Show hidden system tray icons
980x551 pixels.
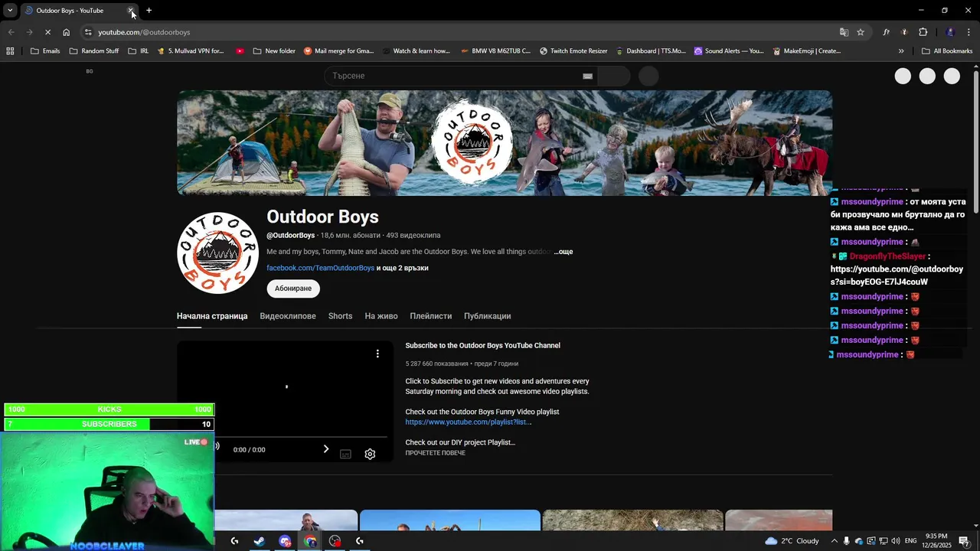(834, 541)
